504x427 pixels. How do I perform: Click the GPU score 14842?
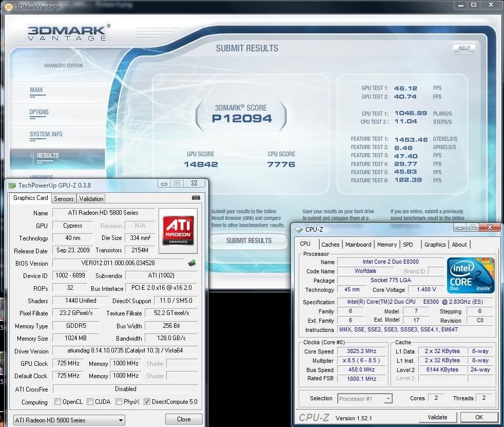tap(201, 164)
